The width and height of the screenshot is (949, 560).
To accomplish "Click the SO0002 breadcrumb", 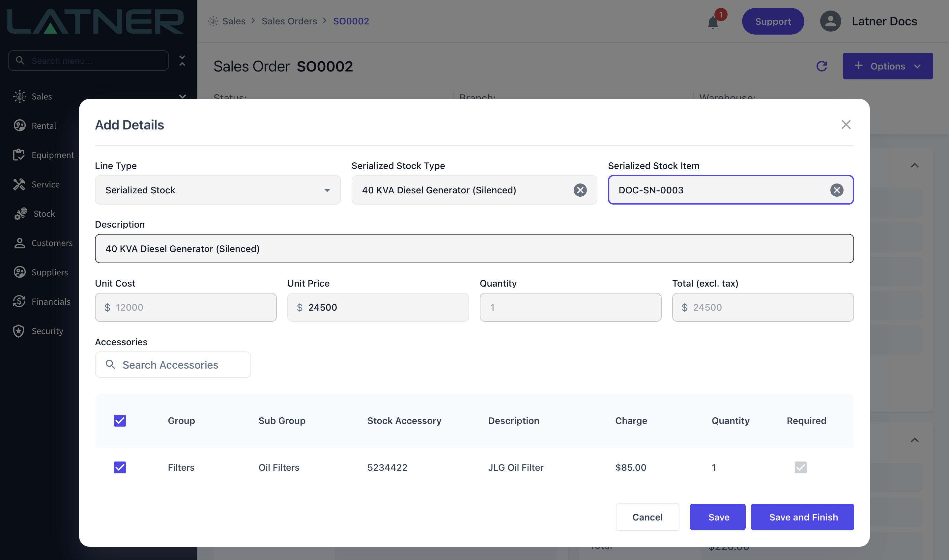I will [351, 21].
